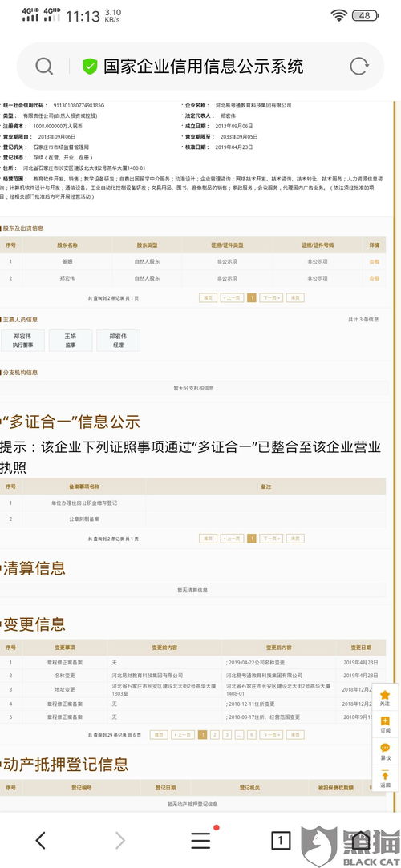
Task: Select the 单位办理住房公积金缴存登记 row
Action: click(x=192, y=503)
